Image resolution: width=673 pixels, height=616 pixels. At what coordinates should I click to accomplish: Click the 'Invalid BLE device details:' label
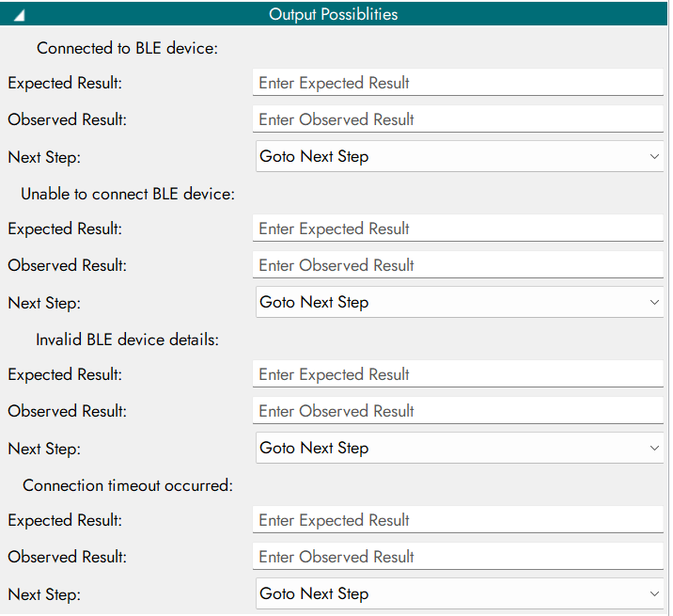coord(127,340)
